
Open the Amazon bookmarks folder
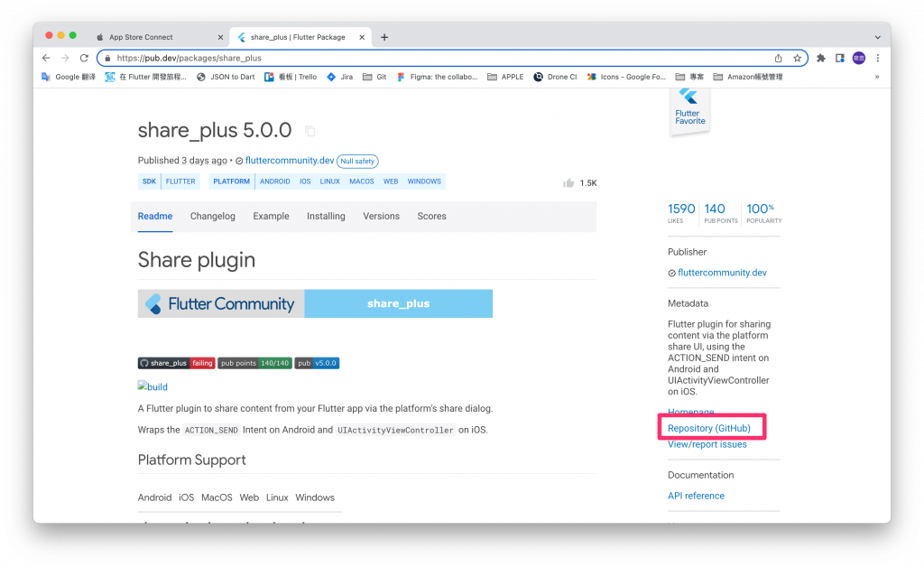pyautogui.click(x=748, y=77)
